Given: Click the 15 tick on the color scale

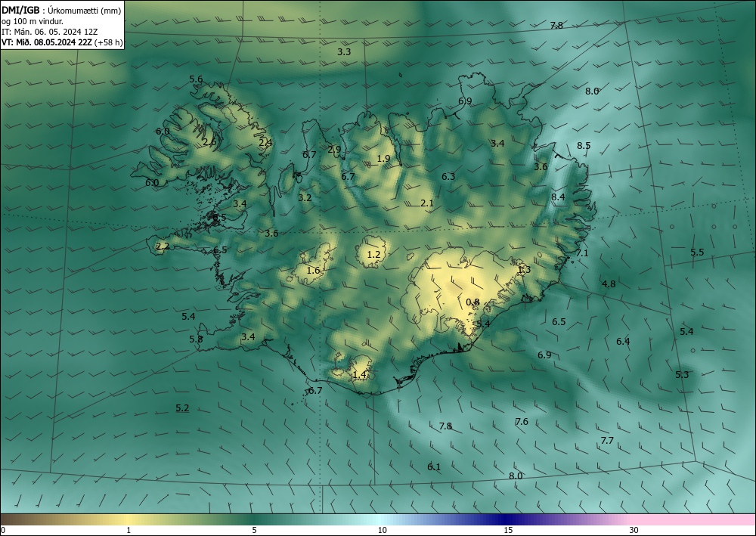Looking at the screenshot, I should tap(508, 530).
